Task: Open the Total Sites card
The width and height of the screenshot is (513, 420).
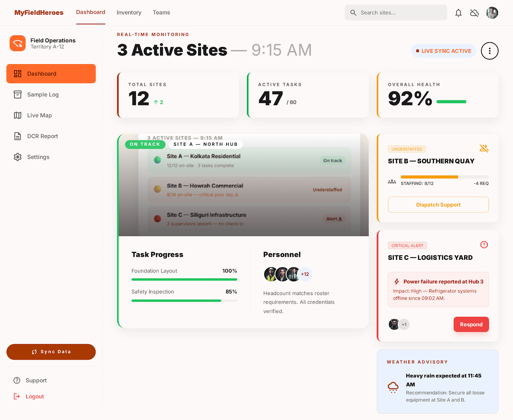Action: [x=178, y=95]
